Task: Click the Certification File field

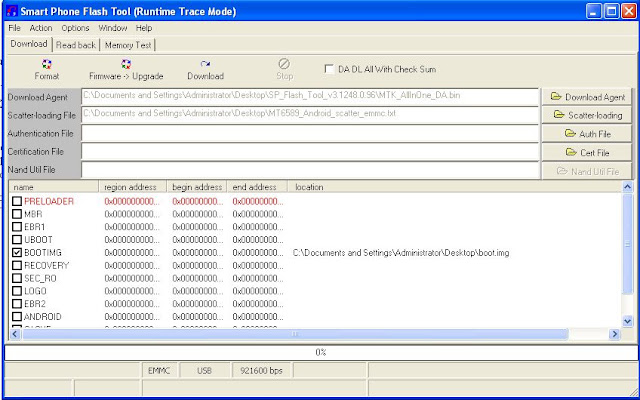Action: tap(310, 151)
